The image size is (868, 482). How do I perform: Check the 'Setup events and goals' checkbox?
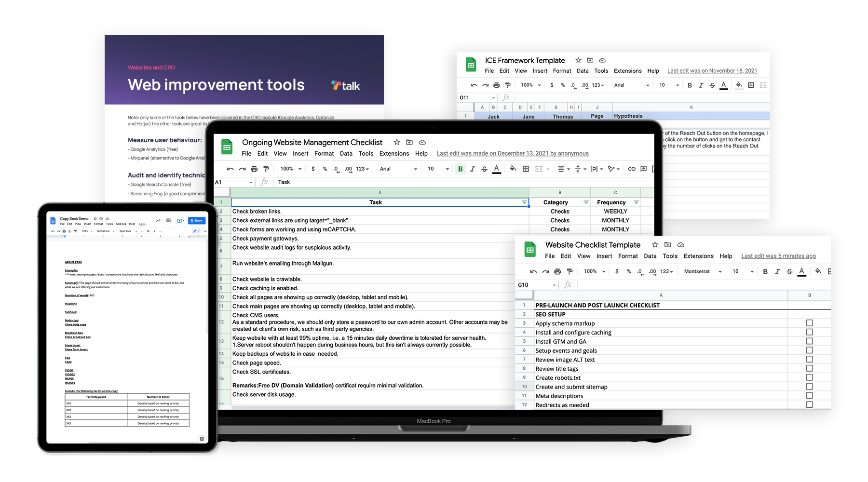pyautogui.click(x=809, y=350)
